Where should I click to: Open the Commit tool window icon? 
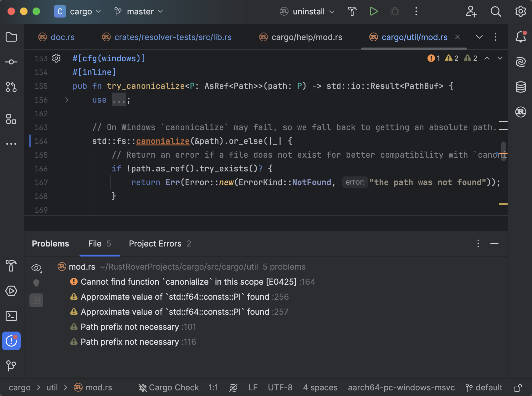point(11,62)
